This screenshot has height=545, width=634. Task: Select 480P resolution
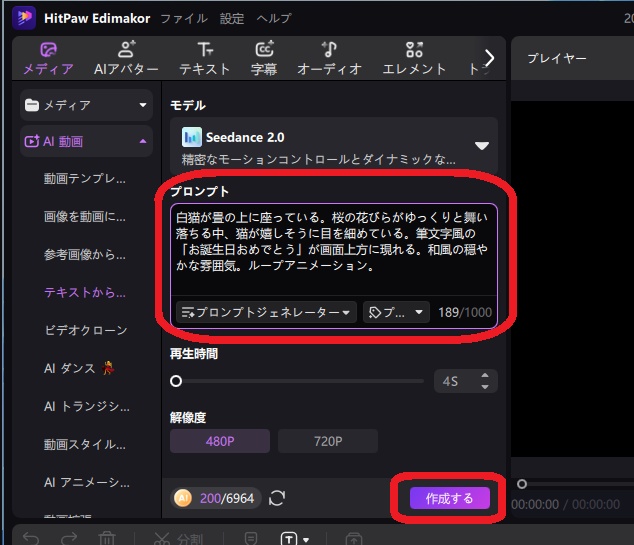pos(220,441)
